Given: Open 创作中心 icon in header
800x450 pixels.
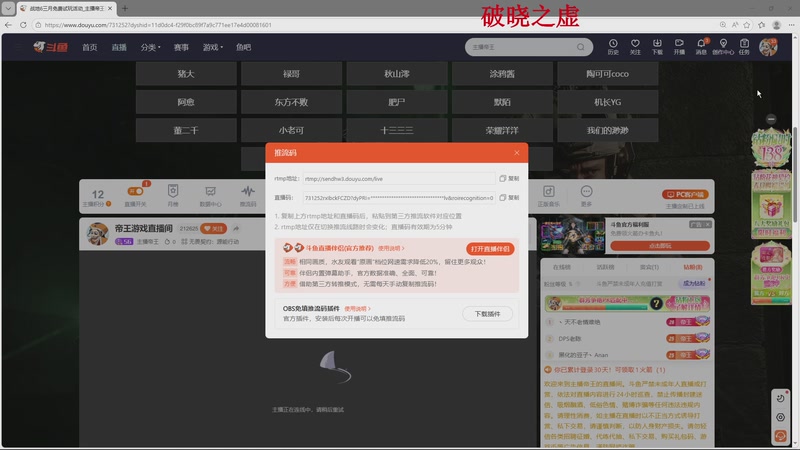Looking at the screenshot, I should [x=723, y=47].
